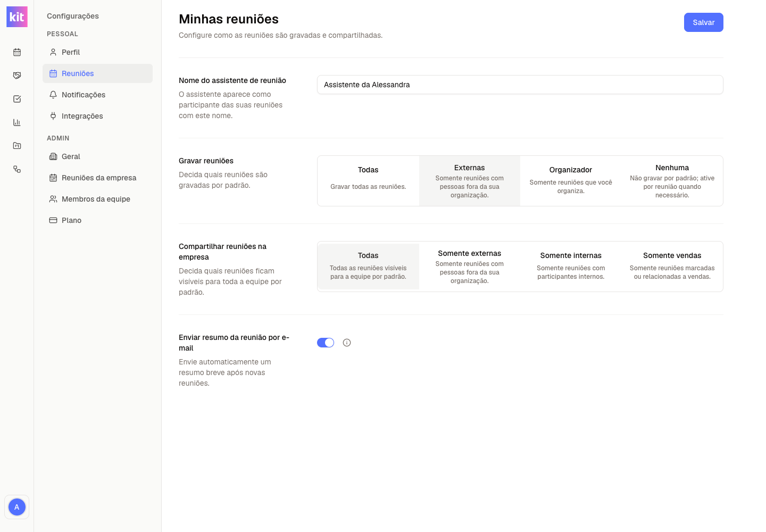Screen dimensions: 766x532
Task: Open the calendar icon in left rail
Action: click(x=17, y=52)
